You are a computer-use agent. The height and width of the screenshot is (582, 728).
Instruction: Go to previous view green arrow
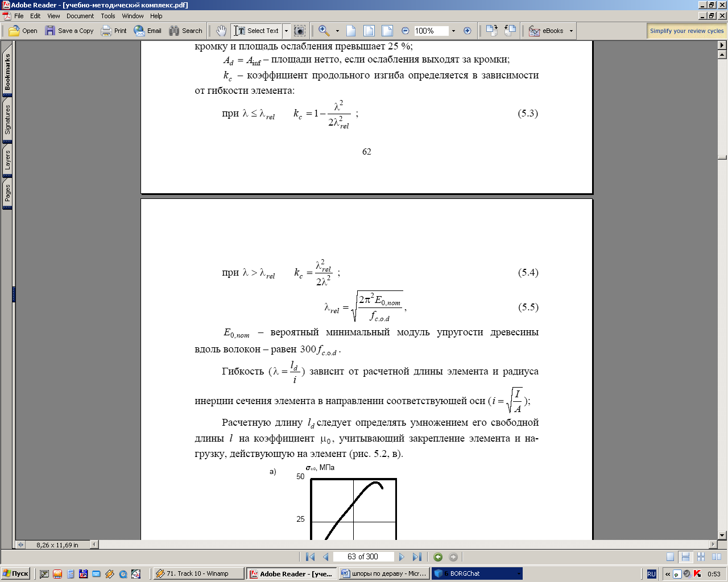(x=438, y=557)
